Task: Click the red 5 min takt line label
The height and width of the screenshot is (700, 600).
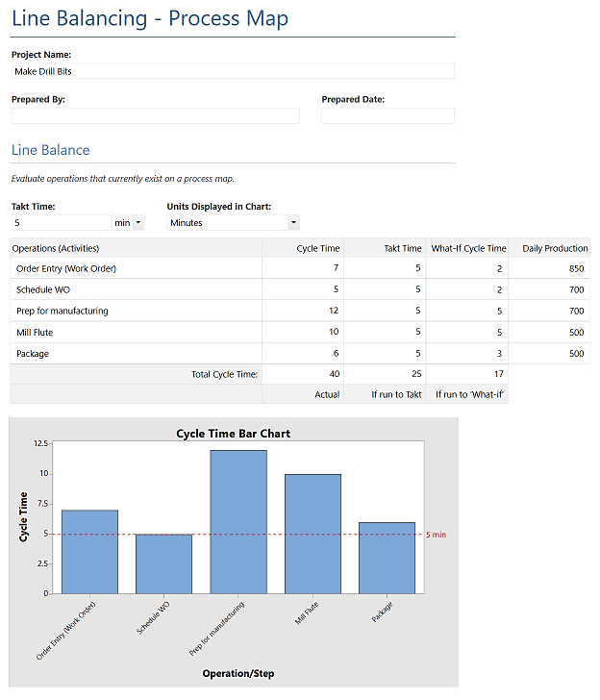Action: pyautogui.click(x=436, y=535)
